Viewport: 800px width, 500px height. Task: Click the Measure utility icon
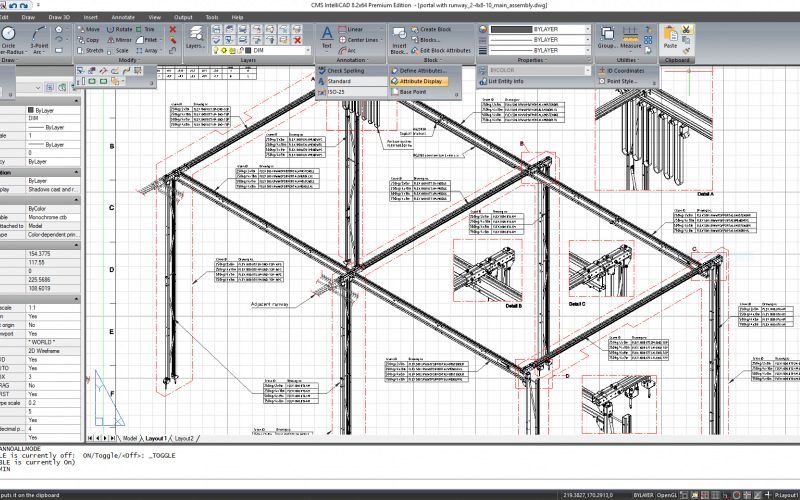pos(632,34)
